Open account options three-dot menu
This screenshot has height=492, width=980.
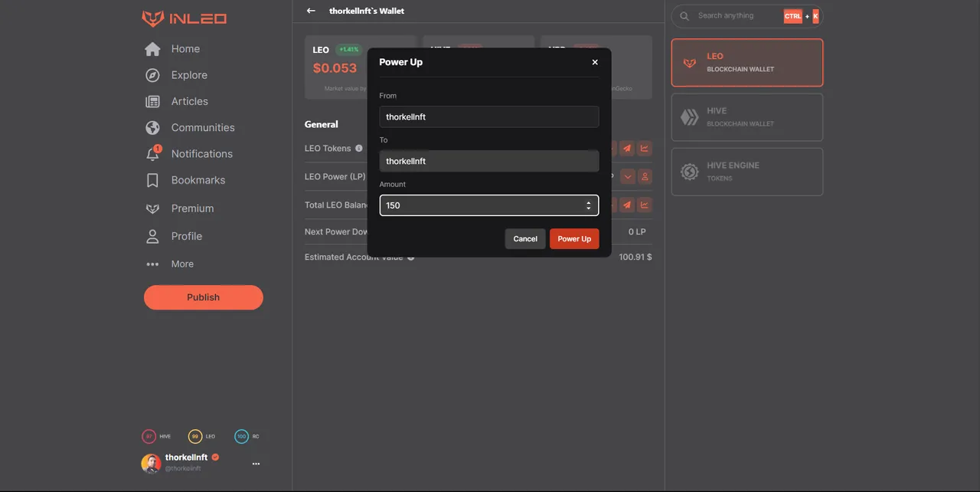tap(256, 464)
